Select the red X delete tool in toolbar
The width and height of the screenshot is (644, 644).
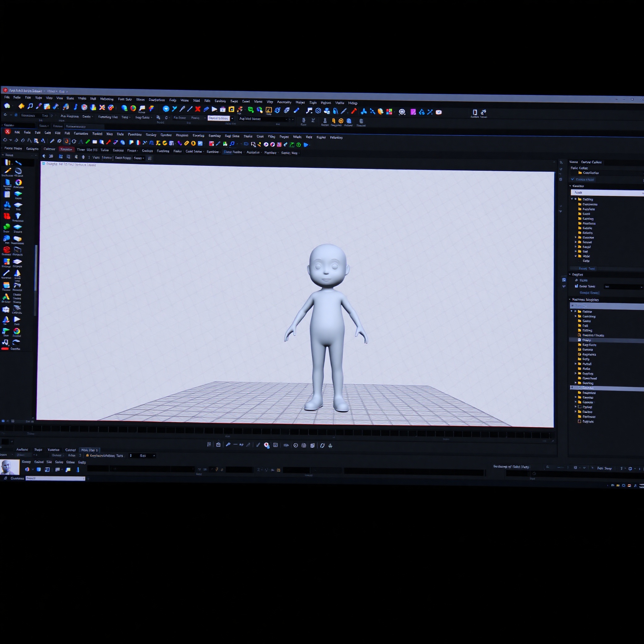(x=198, y=109)
